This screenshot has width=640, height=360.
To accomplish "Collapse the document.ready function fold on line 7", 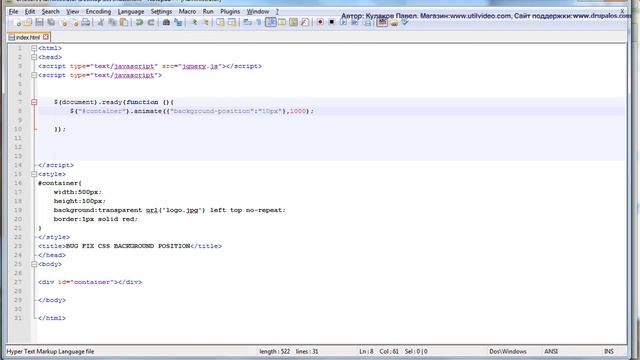I will 34,102.
